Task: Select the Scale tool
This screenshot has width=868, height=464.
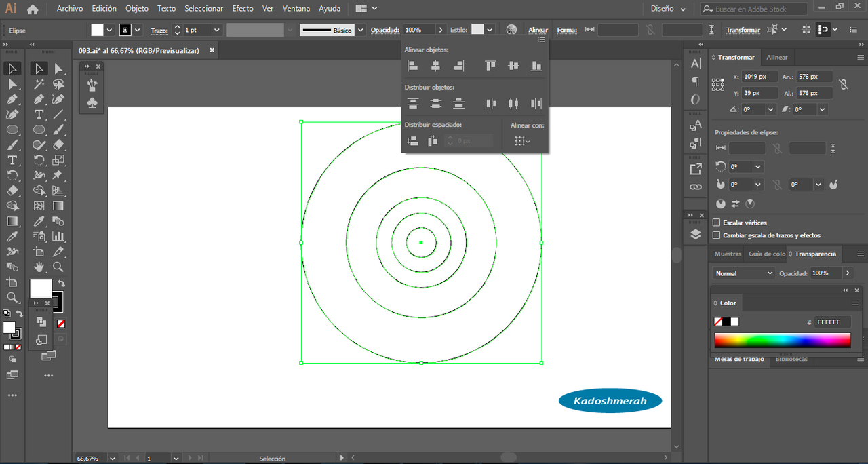Action: coord(59,160)
